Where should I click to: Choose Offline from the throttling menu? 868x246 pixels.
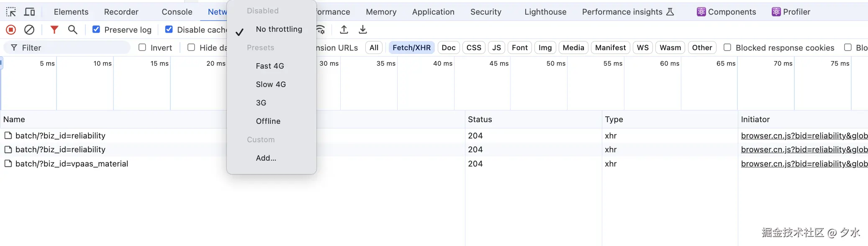(268, 121)
